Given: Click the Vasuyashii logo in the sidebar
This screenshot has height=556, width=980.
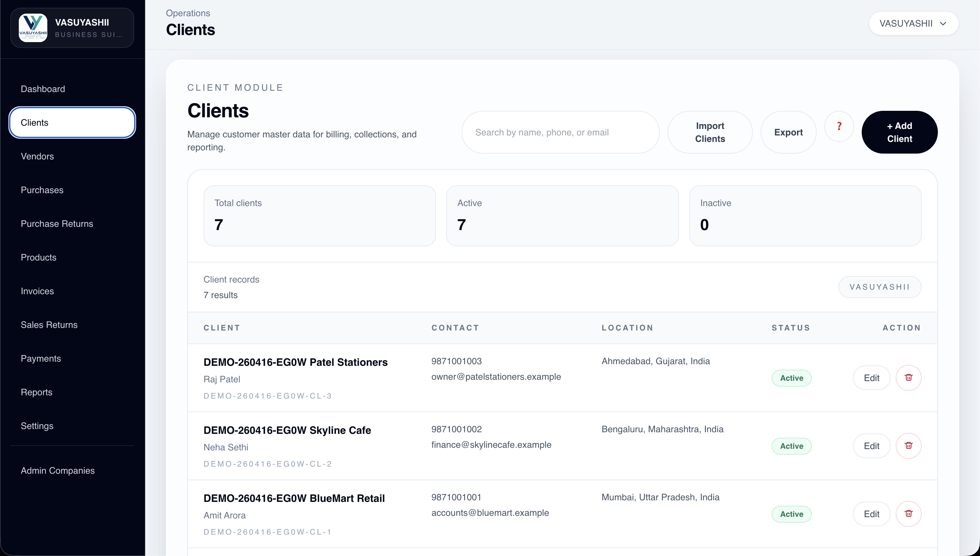Looking at the screenshot, I should click(33, 28).
